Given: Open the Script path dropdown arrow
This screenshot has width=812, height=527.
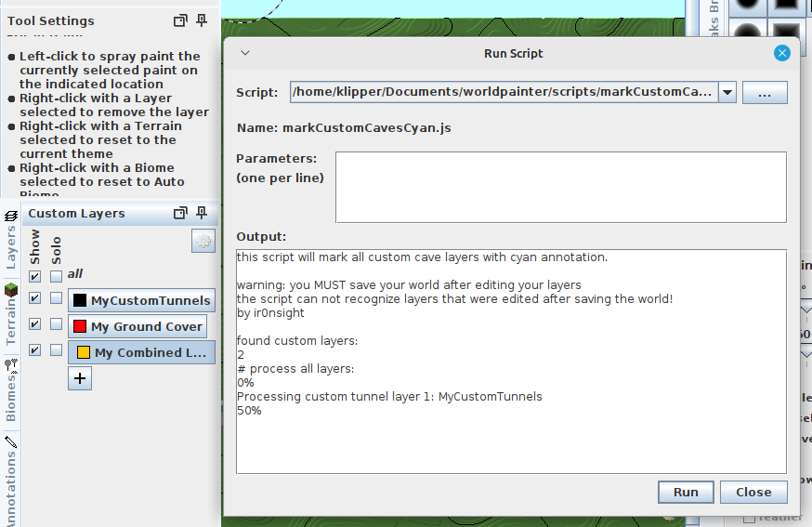Looking at the screenshot, I should 727,92.
